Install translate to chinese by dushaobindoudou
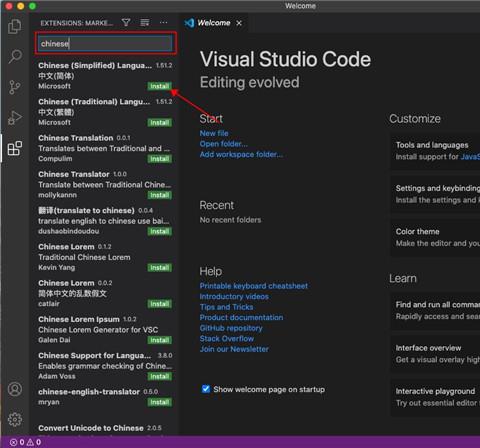 click(160, 231)
